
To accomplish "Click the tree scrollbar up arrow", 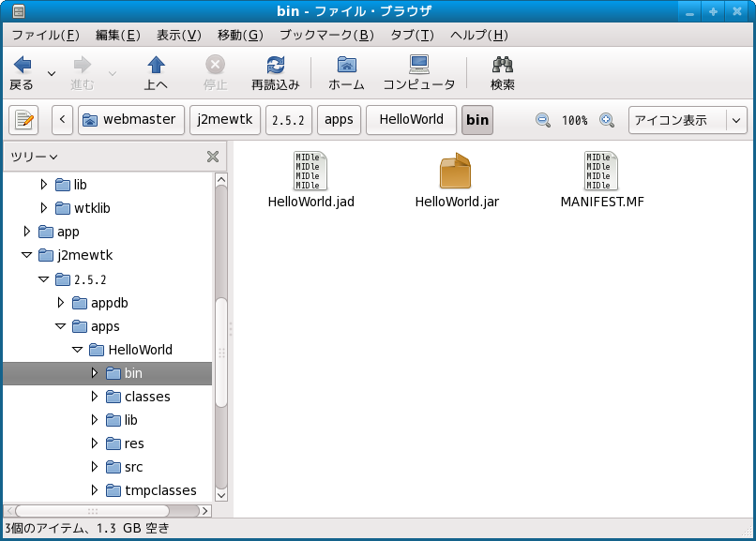I will coord(220,180).
